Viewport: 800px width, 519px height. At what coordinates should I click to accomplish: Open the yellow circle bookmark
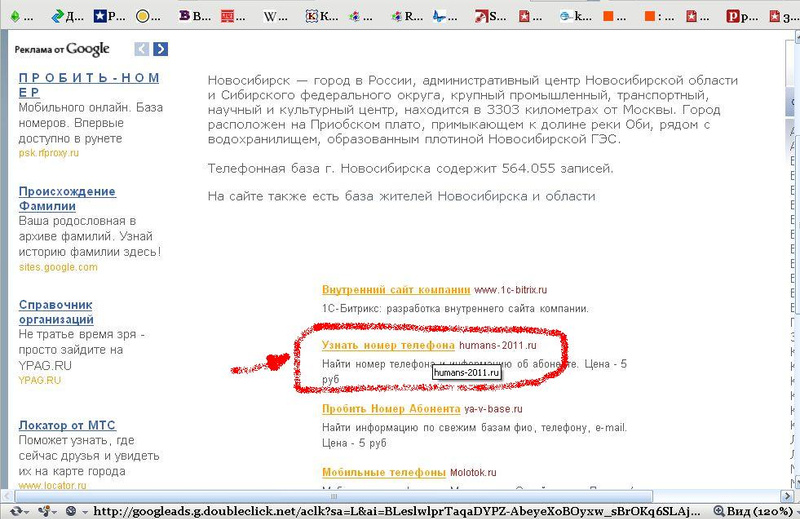pyautogui.click(x=149, y=17)
